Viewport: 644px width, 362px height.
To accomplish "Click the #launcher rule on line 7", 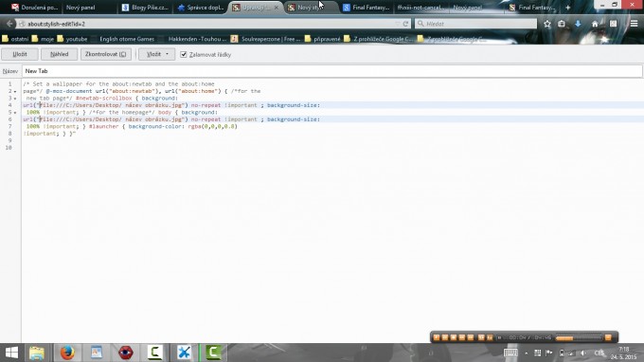I will 103,126.
